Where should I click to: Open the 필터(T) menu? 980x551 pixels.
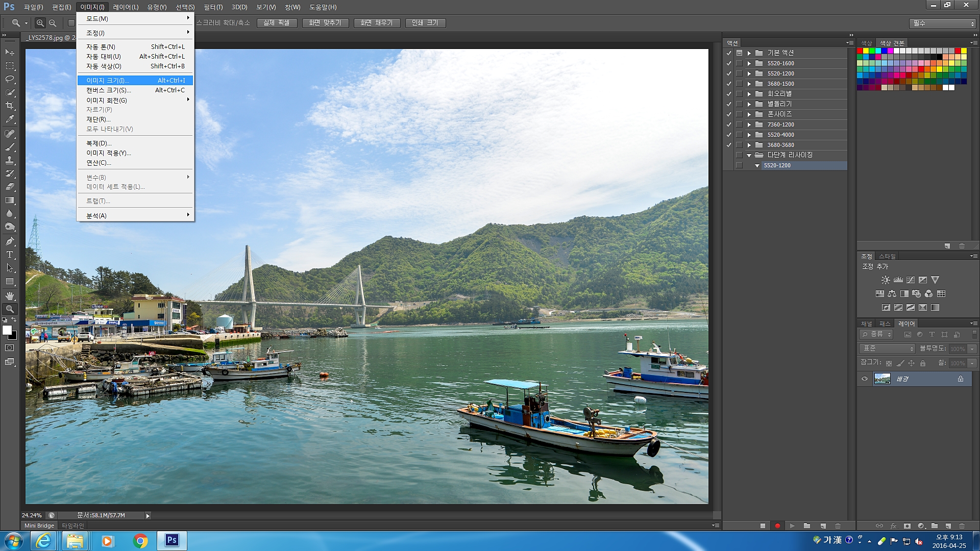point(213,7)
